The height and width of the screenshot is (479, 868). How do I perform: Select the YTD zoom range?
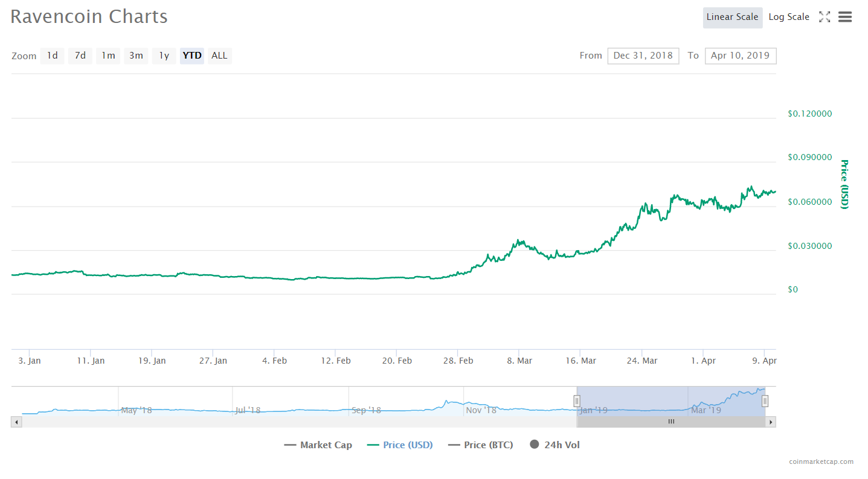192,56
